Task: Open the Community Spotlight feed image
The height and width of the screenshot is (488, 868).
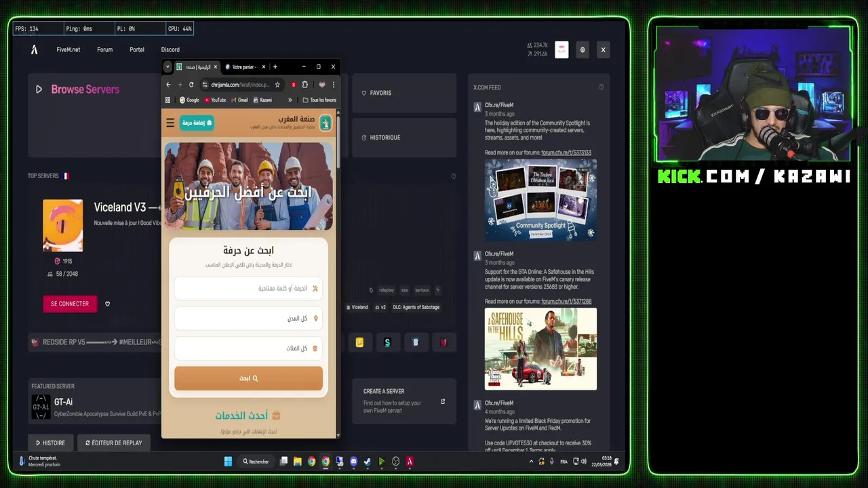Action: [540, 199]
